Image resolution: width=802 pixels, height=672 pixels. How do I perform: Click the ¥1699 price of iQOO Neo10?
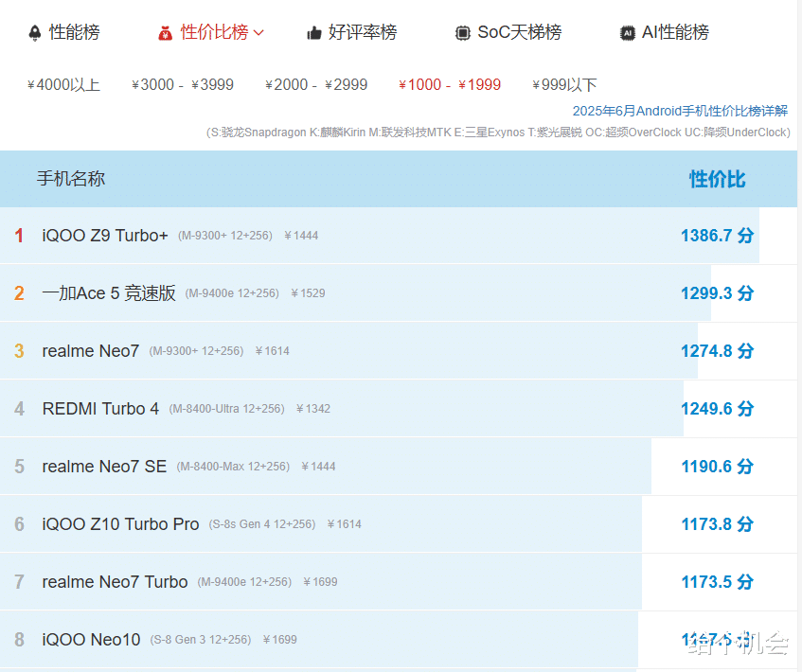point(279,640)
